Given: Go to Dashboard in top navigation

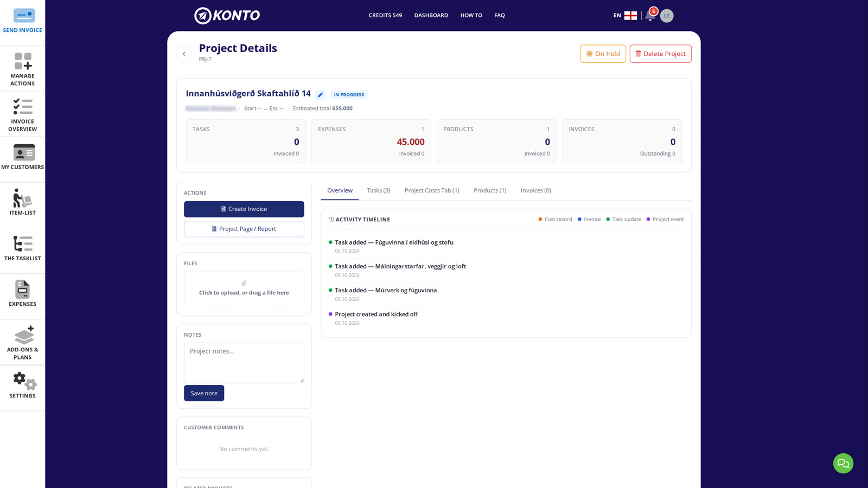Looking at the screenshot, I should coord(431,16).
